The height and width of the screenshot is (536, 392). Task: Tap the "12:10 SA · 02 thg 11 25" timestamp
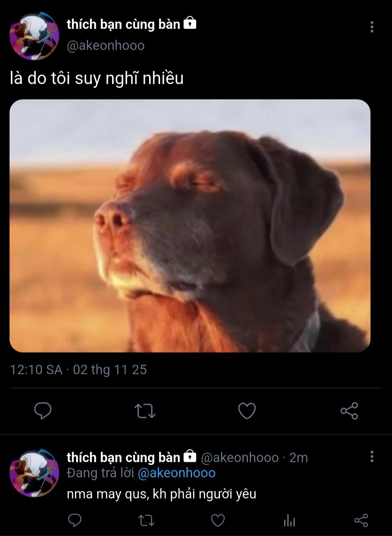(78, 370)
